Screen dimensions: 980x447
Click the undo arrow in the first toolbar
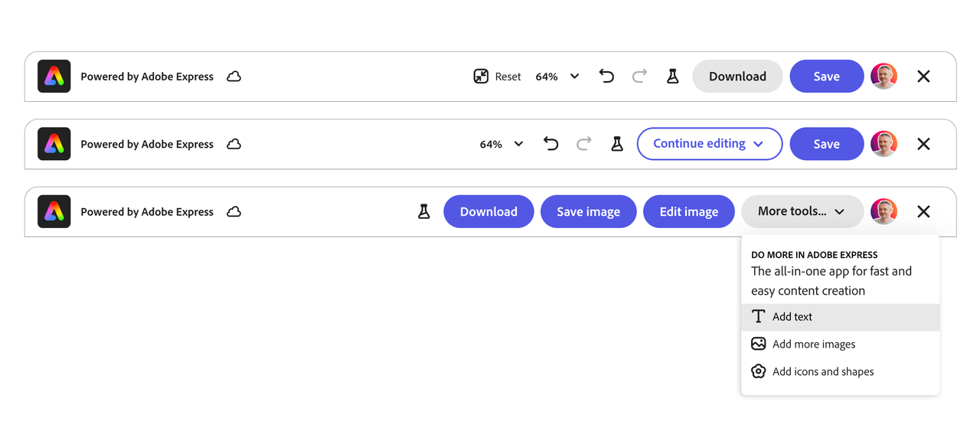pos(606,77)
